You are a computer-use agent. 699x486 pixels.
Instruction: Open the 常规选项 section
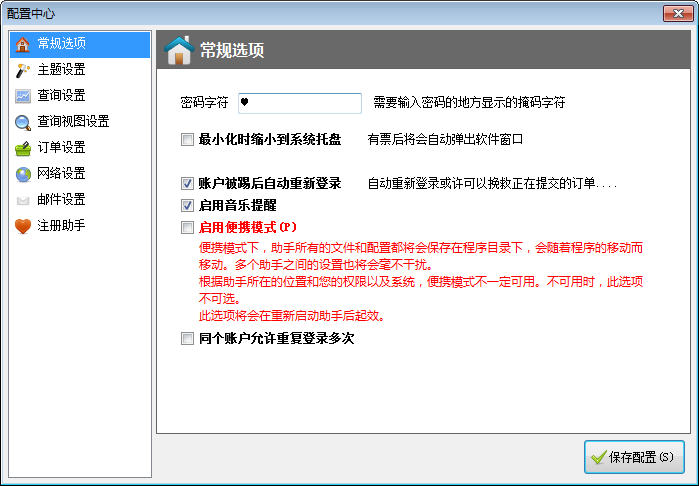(x=80, y=44)
